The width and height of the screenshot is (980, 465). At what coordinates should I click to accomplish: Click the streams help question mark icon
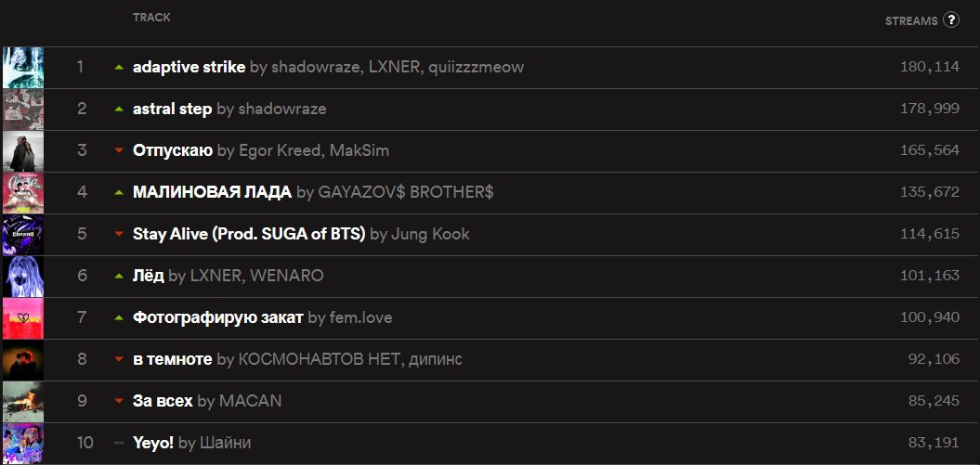coord(950,19)
